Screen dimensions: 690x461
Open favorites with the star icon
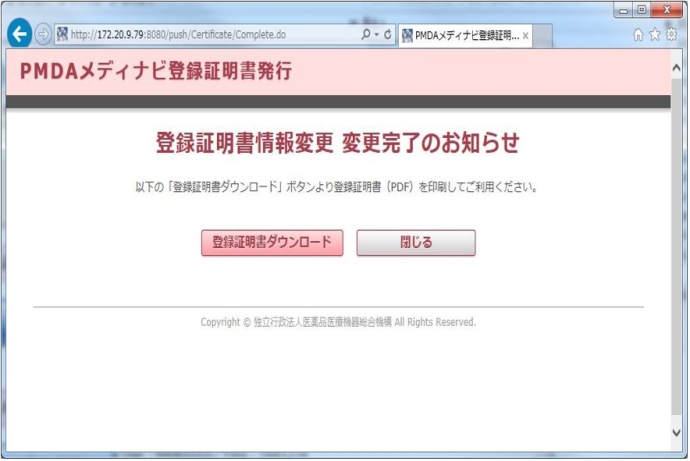(x=655, y=34)
